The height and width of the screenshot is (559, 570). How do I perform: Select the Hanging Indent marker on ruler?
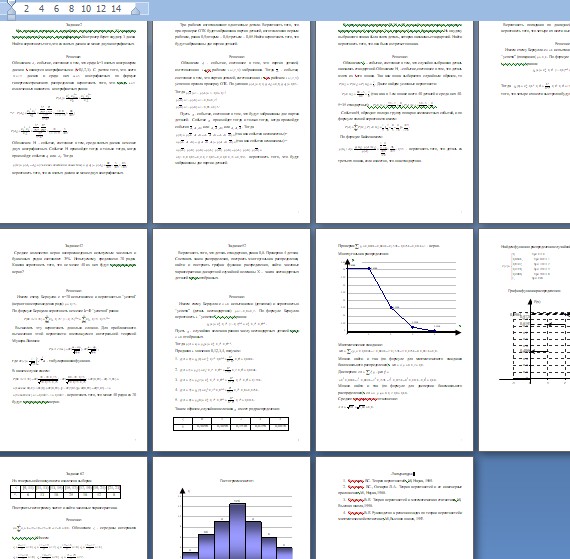pos(11,11)
